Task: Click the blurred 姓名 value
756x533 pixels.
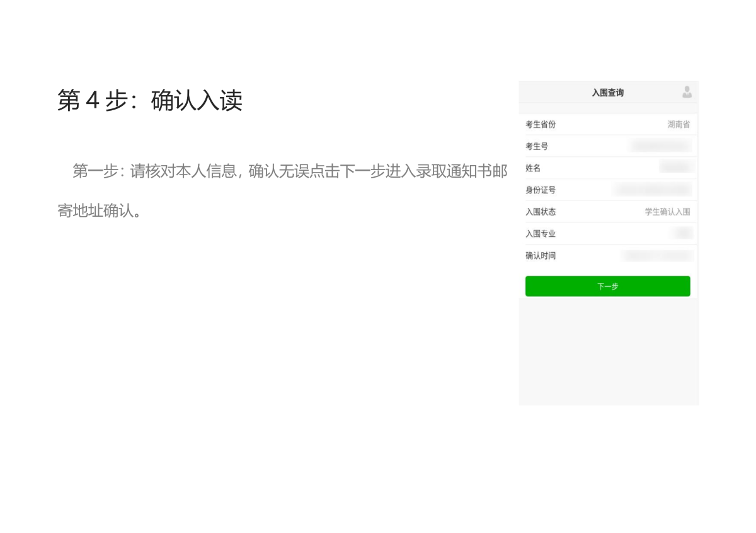Action: point(675,168)
